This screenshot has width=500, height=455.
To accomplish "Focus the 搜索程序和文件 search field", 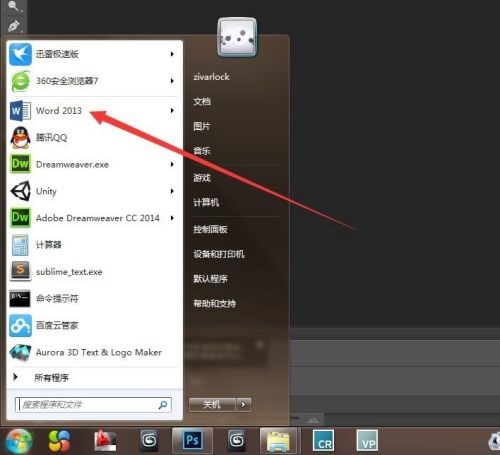I will pyautogui.click(x=93, y=405).
